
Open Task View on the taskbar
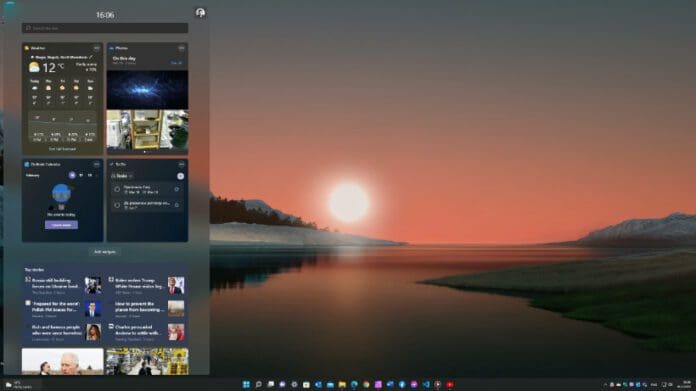click(x=270, y=384)
